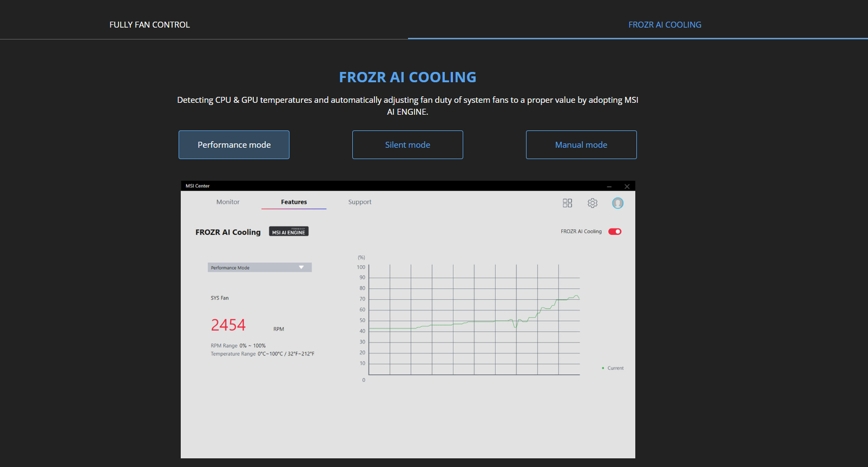The height and width of the screenshot is (467, 868).
Task: Click the red 2454 RPM reading
Action: point(228,325)
